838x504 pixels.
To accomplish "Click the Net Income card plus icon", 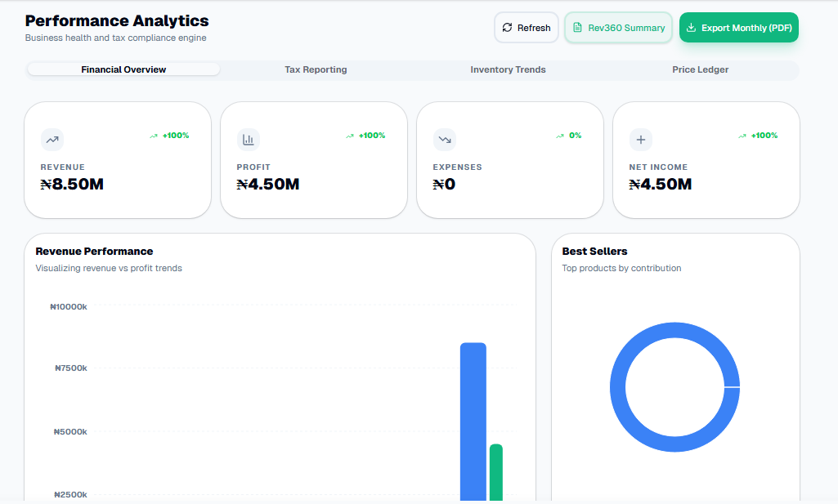I will 641,140.
